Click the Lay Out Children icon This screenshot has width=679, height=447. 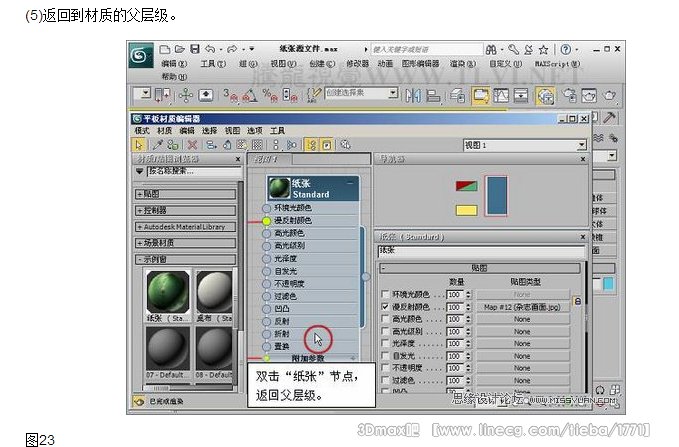292,145
